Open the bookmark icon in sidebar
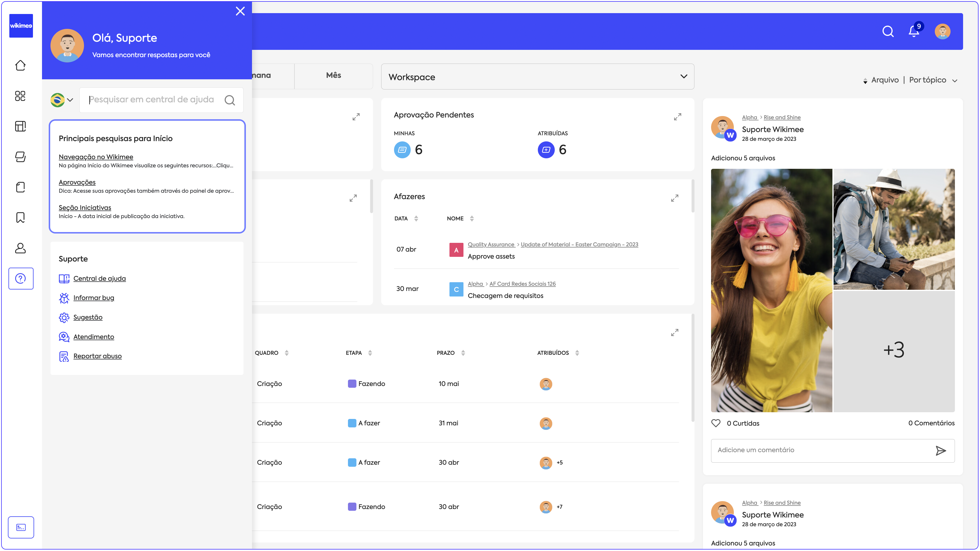This screenshot has width=980, height=551. pos(20,217)
